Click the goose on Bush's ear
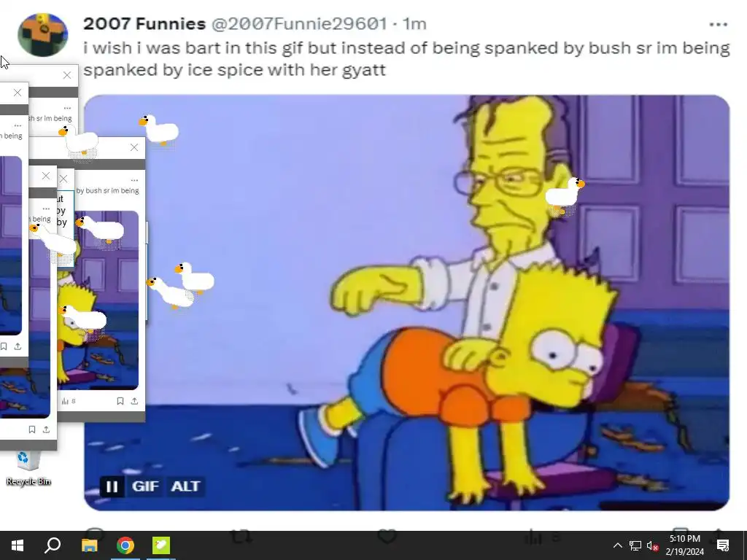 coord(565,195)
